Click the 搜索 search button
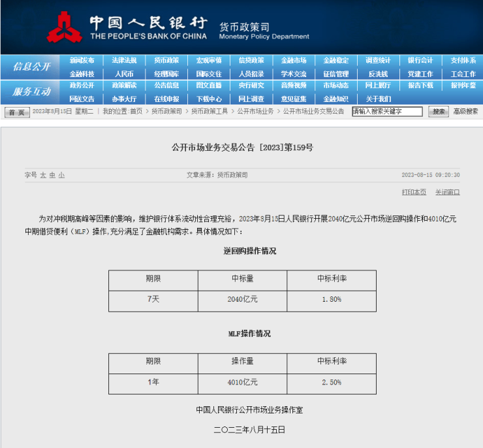 point(439,112)
